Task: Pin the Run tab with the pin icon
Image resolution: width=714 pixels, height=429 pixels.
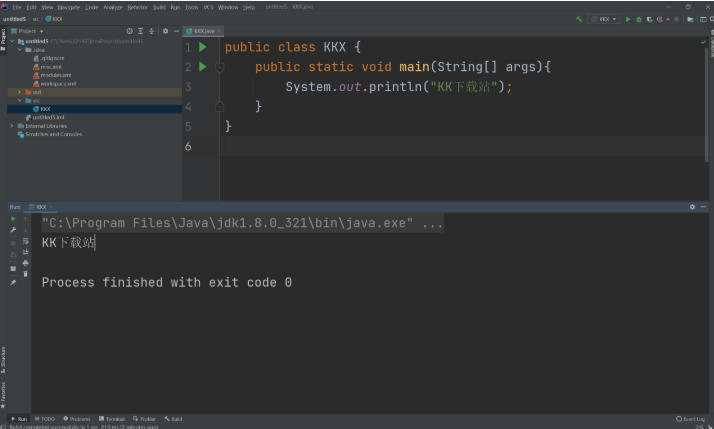Action: 13,282
